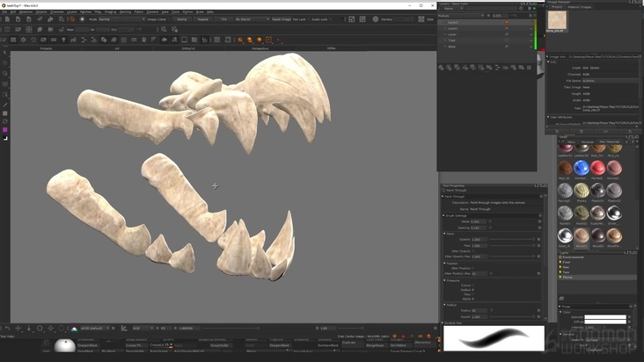
Task: Click the Scratch Pad brush preview
Action: pos(494,338)
